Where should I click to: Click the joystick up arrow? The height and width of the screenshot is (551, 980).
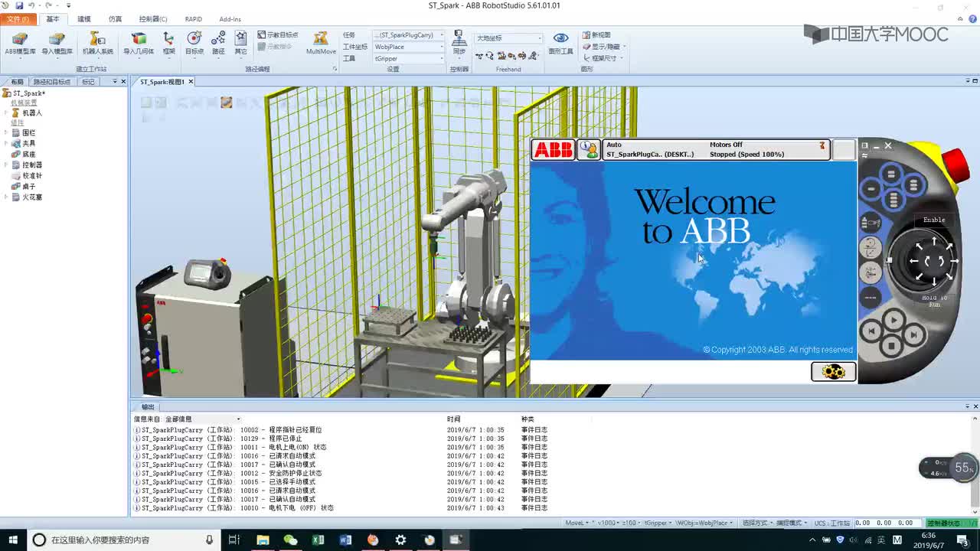tap(934, 243)
